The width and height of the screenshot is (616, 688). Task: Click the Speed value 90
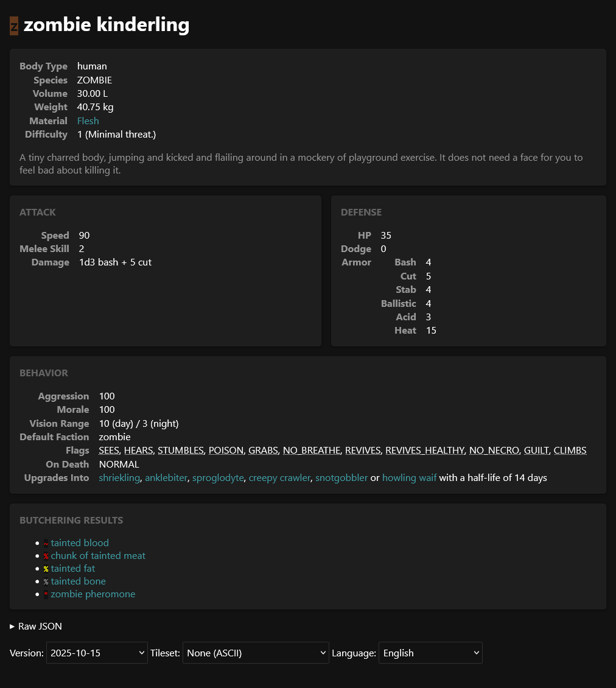pyautogui.click(x=84, y=235)
